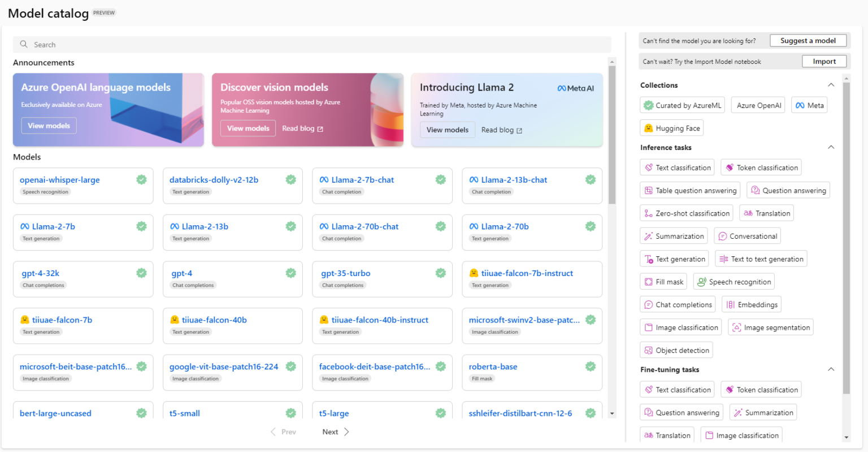
Task: Click the search magnifier icon
Action: 23,44
